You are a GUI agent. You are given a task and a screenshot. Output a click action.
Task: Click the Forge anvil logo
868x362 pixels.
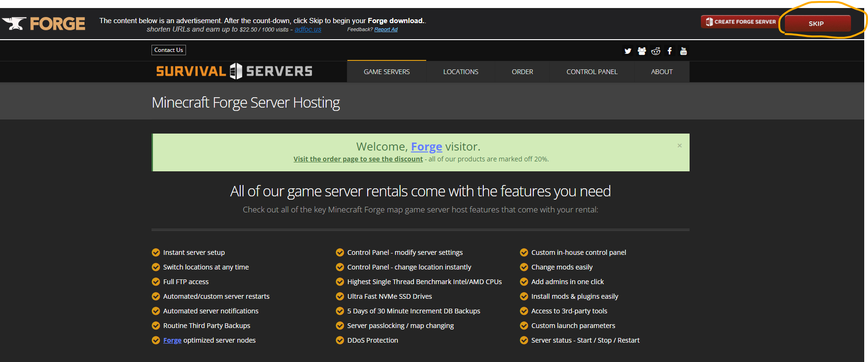pyautogui.click(x=43, y=24)
